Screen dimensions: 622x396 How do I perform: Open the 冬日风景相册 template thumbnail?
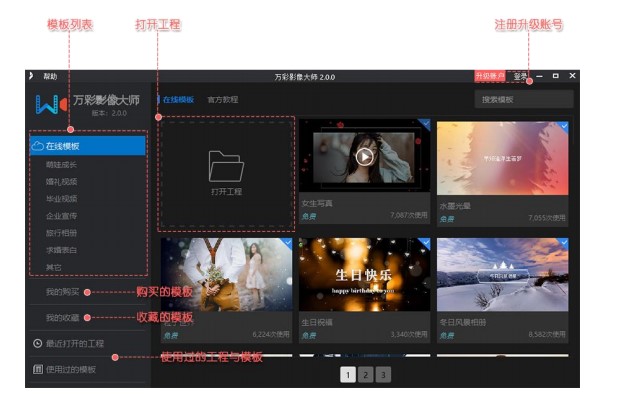pyautogui.click(x=502, y=275)
